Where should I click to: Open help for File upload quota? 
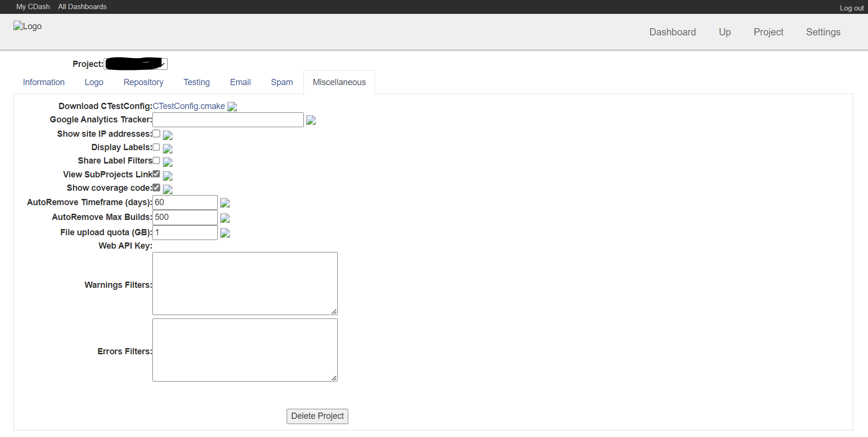(225, 233)
